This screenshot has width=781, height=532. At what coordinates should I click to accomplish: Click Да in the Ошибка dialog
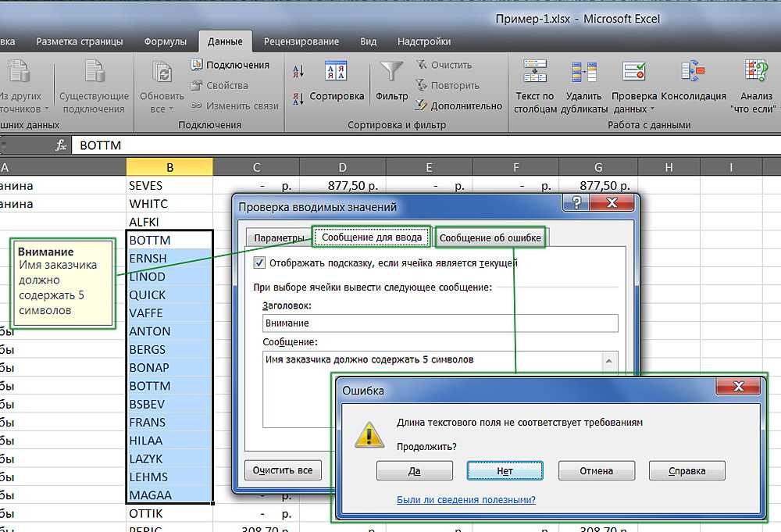[415, 471]
